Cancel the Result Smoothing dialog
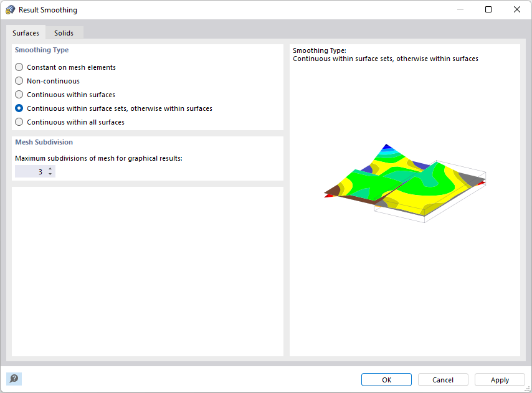Viewport: 532px width, 393px height. [x=443, y=380]
